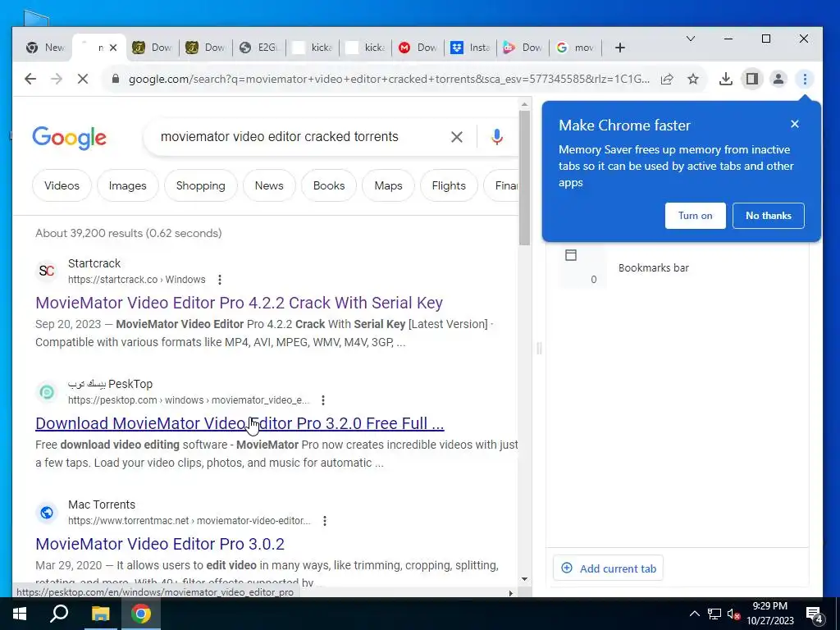840x630 pixels.
Task: Open the notification center icon
Action: point(815,614)
